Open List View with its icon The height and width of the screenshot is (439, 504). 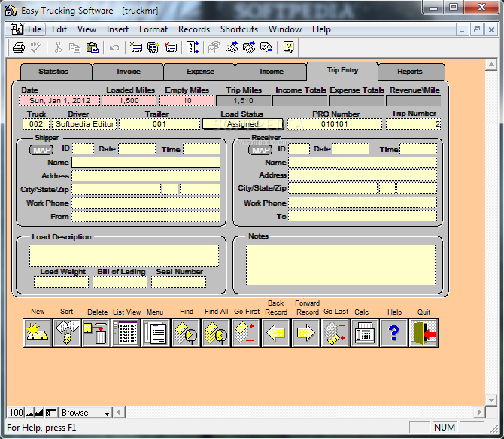click(x=126, y=333)
